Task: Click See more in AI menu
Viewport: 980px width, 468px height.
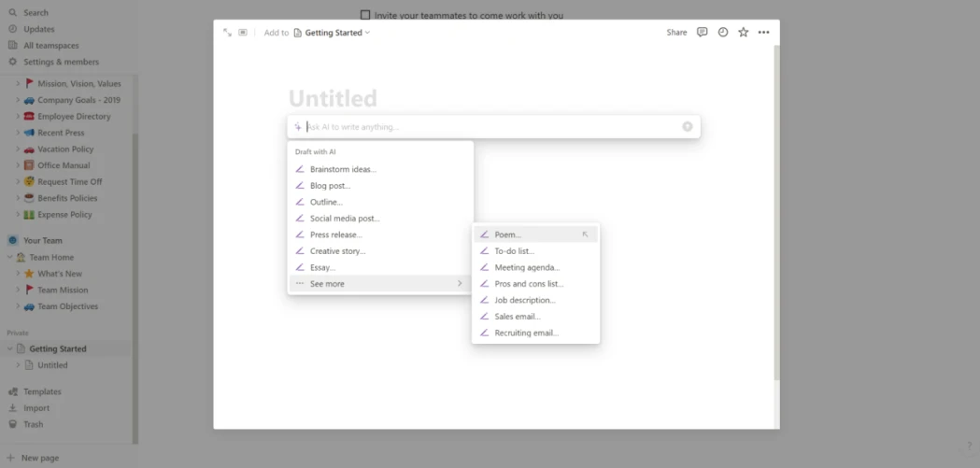Action: (380, 284)
